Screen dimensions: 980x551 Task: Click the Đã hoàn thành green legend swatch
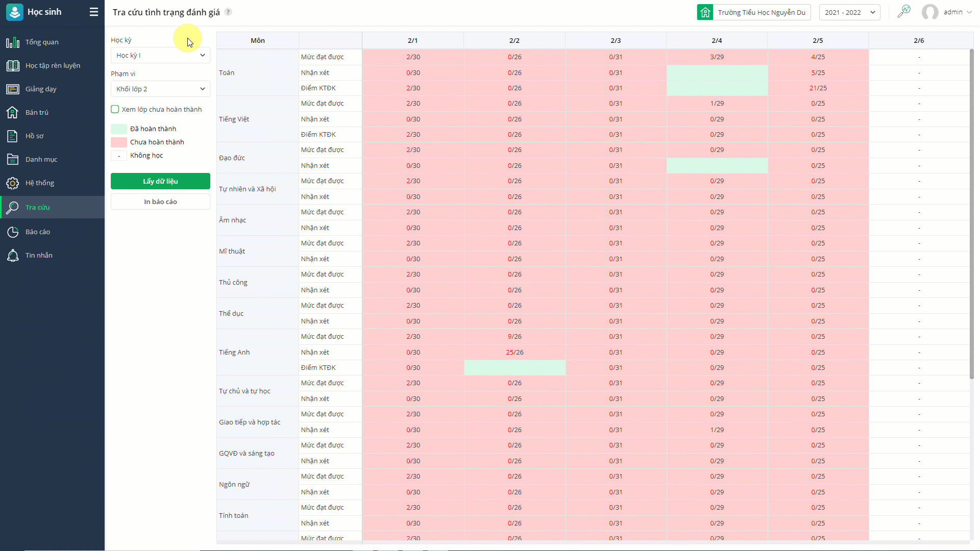pos(119,129)
